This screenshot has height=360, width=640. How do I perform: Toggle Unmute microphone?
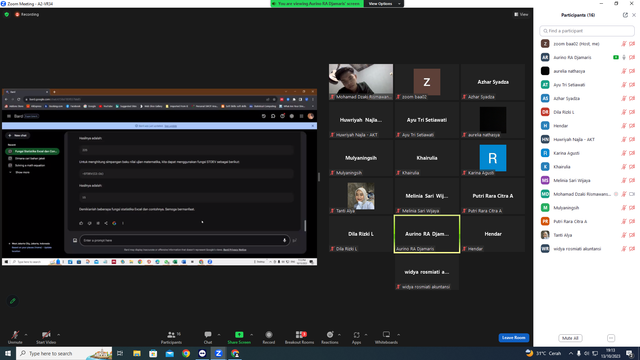15,337
